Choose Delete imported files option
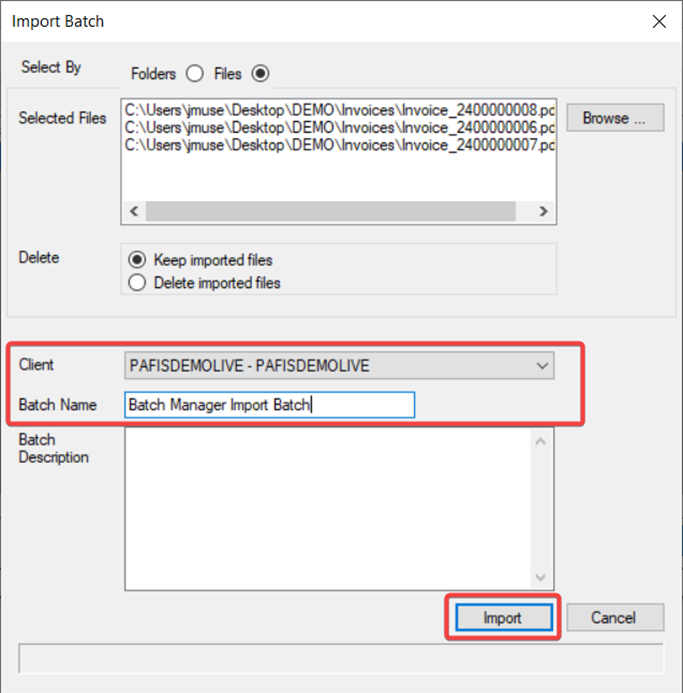 (x=138, y=283)
